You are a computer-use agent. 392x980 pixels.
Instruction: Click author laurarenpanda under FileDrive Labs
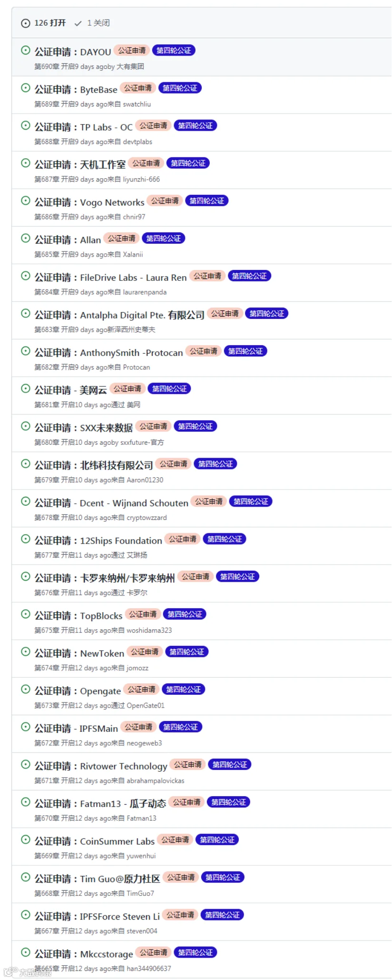145,292
